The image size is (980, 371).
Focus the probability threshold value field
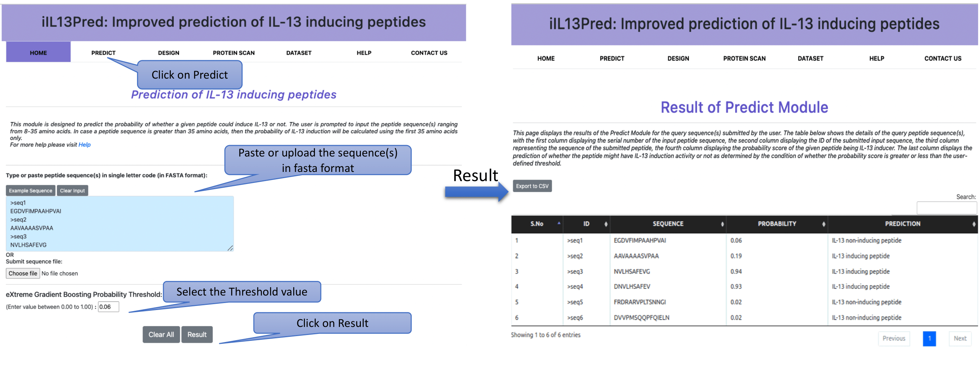click(108, 307)
